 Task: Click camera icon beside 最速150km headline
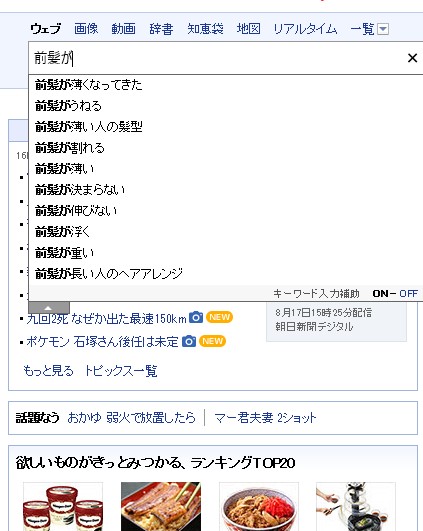196,318
